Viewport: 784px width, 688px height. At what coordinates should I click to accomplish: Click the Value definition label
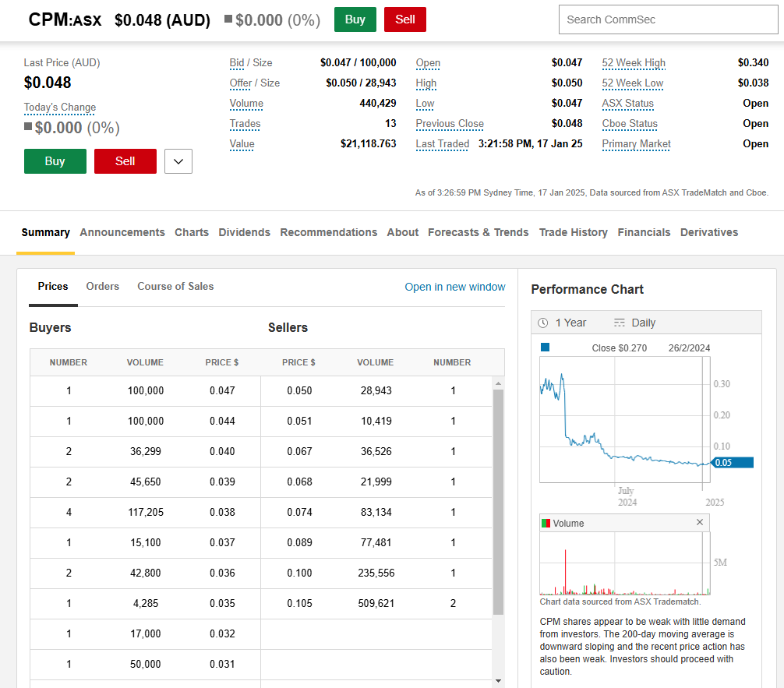point(242,144)
